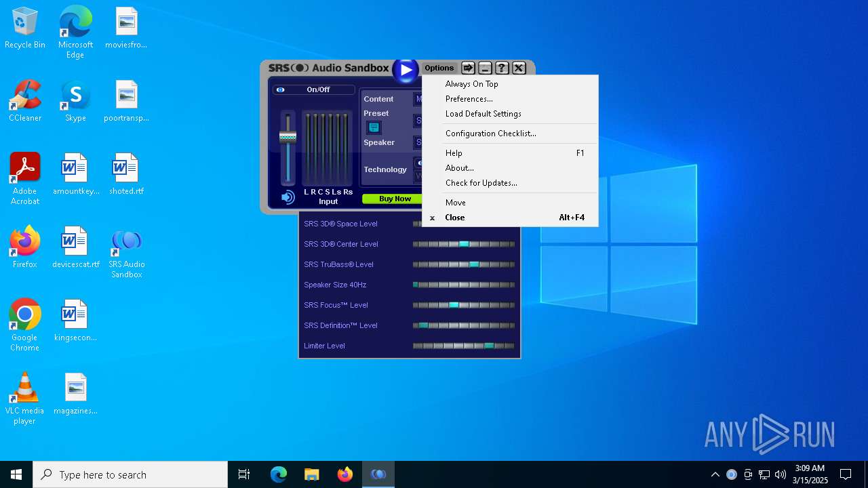Viewport: 868px width, 488px height.
Task: Choose Check for Updates...
Action: pyautogui.click(x=510, y=183)
